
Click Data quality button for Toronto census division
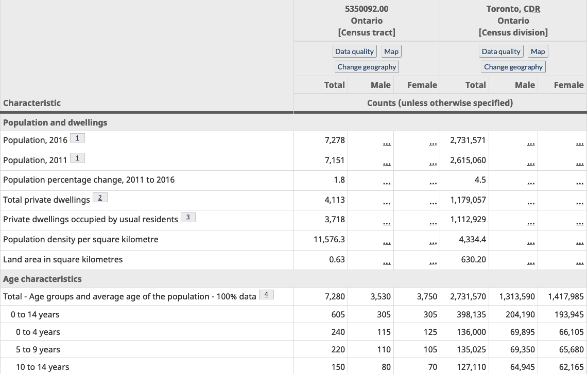point(501,51)
